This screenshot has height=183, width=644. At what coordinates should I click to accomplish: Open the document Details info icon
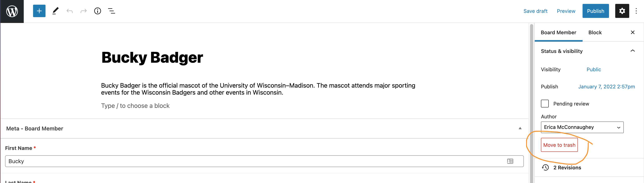click(x=97, y=11)
